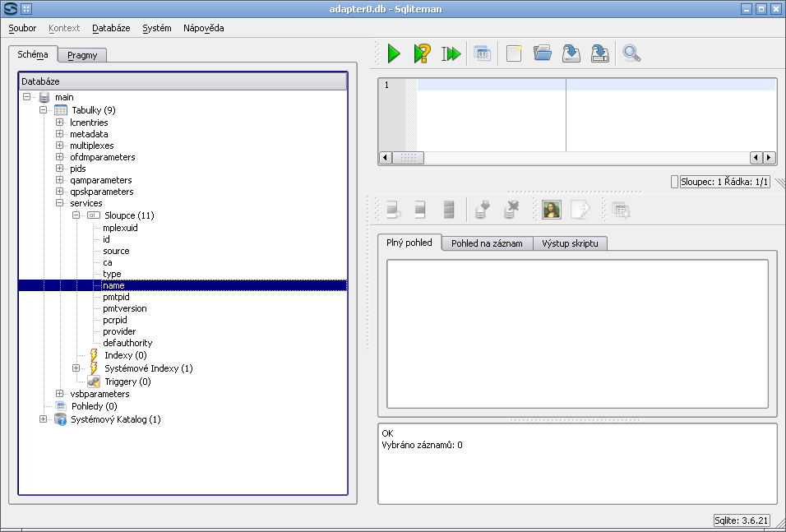786x532 pixels.
Task: Save SQL script as (second disk icon)
Action: pos(599,53)
